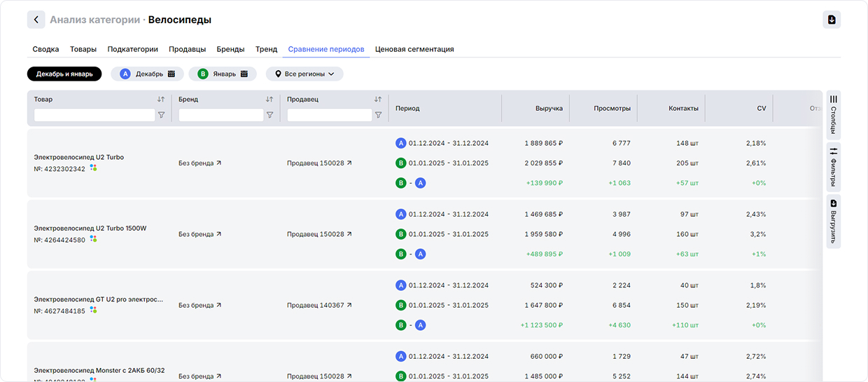Image resolution: width=868 pixels, height=382 pixels.
Task: Click filter funnel icon in Товар column
Action: pos(162,115)
